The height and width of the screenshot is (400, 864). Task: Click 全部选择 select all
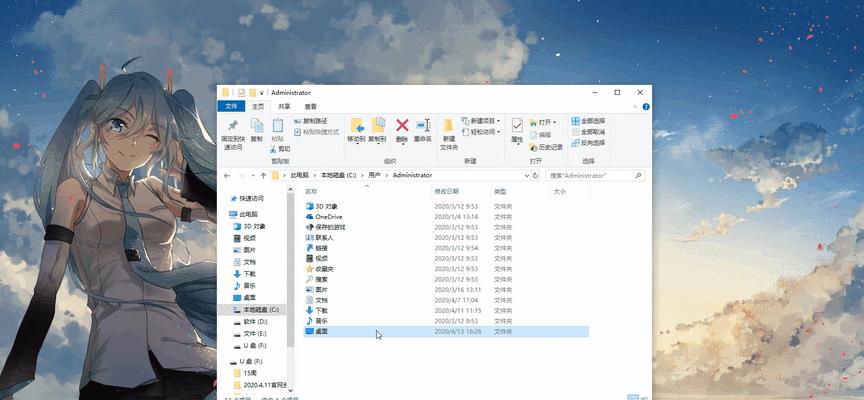(x=588, y=121)
